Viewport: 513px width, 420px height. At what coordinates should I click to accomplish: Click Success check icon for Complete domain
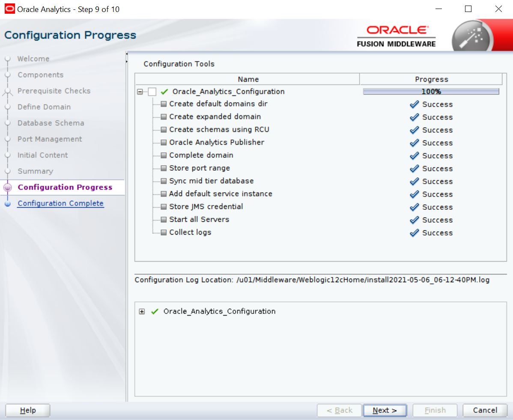point(414,156)
